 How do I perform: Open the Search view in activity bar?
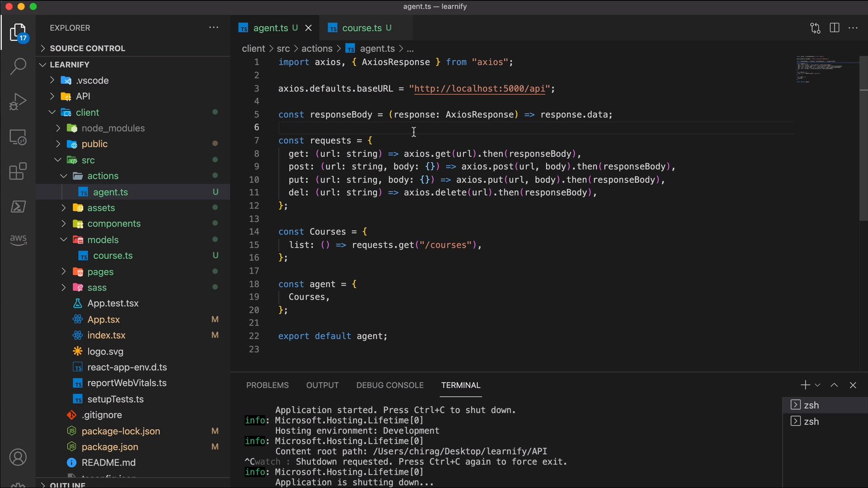pyautogui.click(x=18, y=66)
